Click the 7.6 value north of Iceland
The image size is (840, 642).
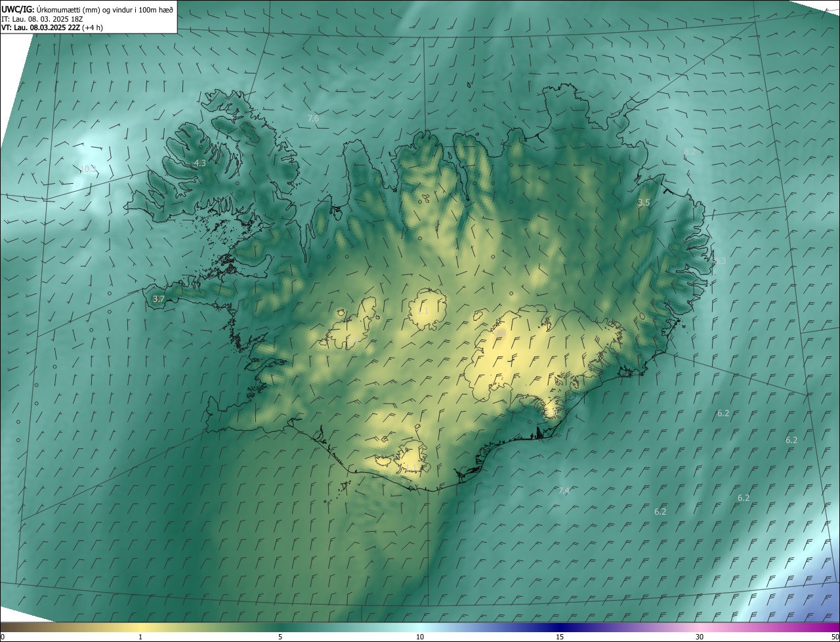coord(313,118)
